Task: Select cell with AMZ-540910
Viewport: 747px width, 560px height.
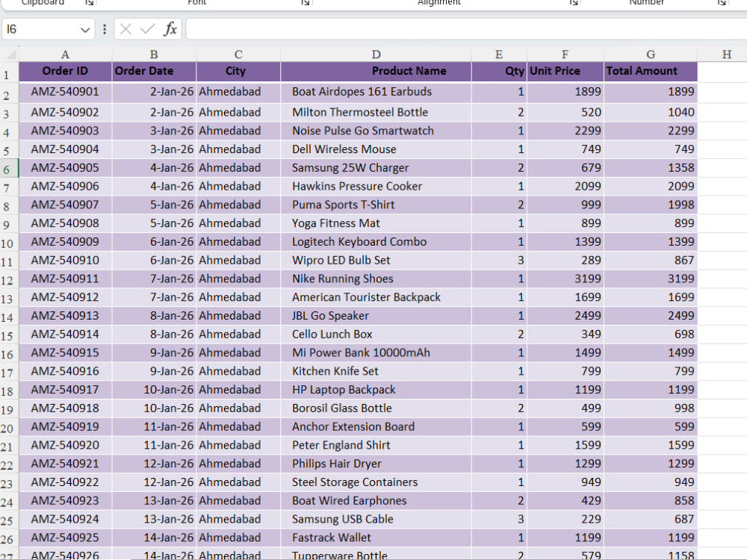Action: [65, 261]
